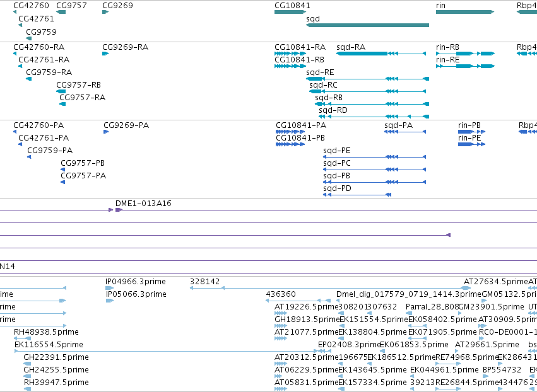Click the CG9757-RB transcript label

[x=79, y=85]
